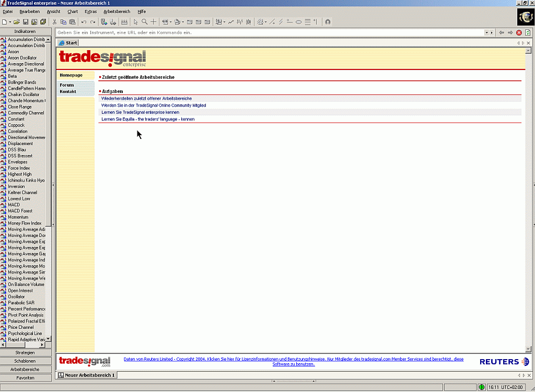Click into the instrument command input field
The height and width of the screenshot is (392, 535).
270,33
